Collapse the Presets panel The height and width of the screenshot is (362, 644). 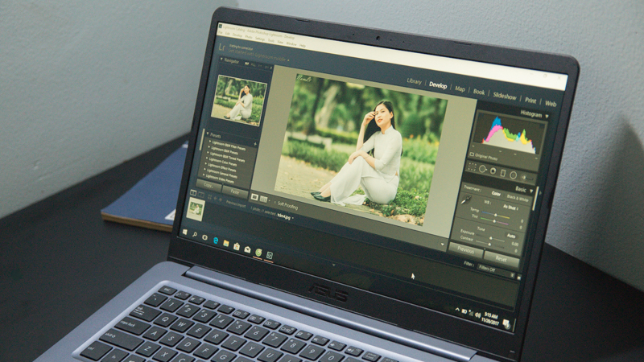click(x=208, y=134)
